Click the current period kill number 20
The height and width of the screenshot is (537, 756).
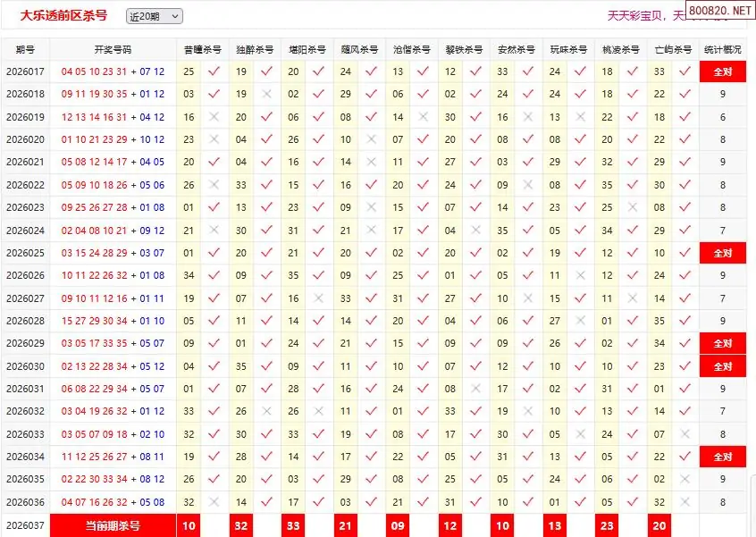click(x=659, y=525)
